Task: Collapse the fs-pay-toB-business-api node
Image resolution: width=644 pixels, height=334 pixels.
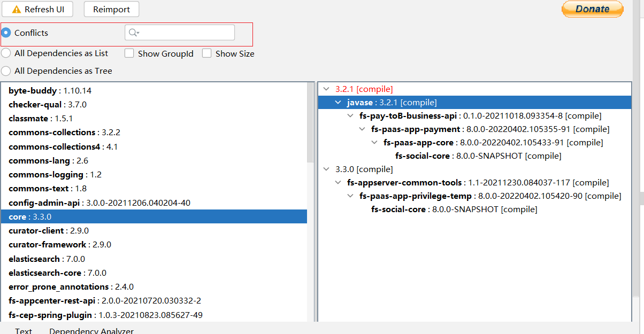Action: (x=350, y=116)
